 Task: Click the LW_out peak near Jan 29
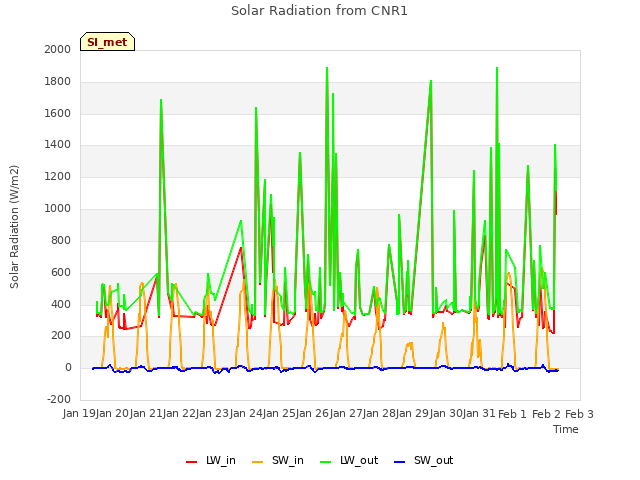coord(431,81)
